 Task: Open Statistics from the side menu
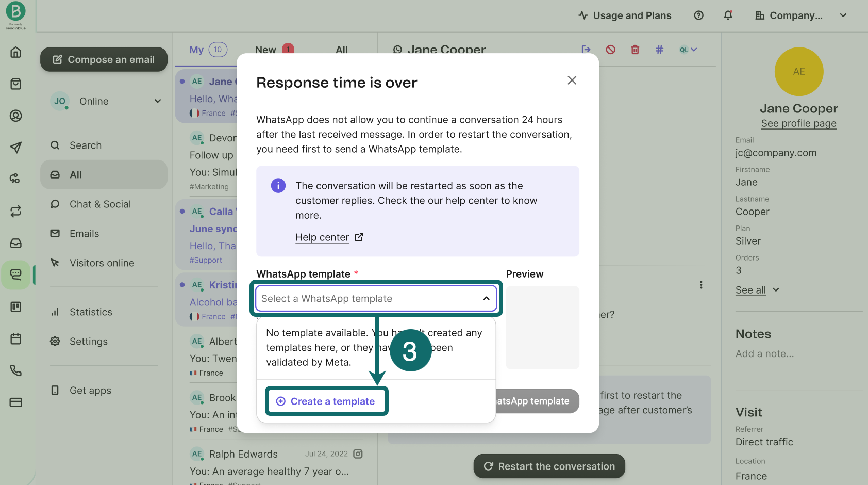[x=91, y=312]
